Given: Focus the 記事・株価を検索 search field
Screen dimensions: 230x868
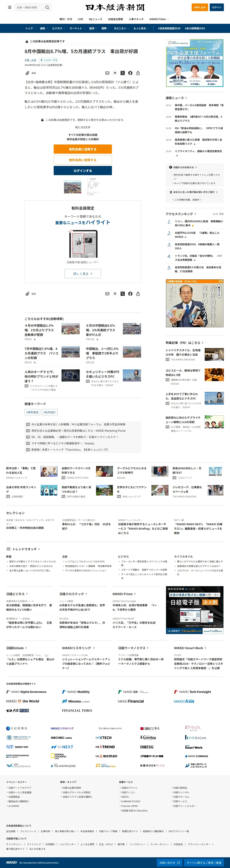Looking at the screenshot, I should point(30,7).
